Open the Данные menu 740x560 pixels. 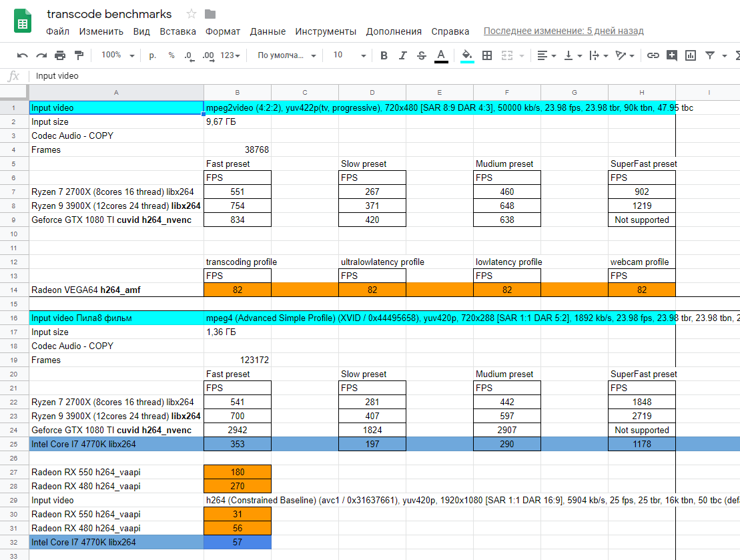[x=268, y=31]
